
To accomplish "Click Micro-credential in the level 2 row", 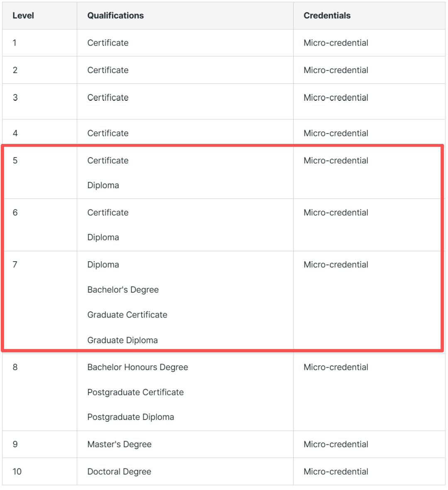I will [x=336, y=70].
